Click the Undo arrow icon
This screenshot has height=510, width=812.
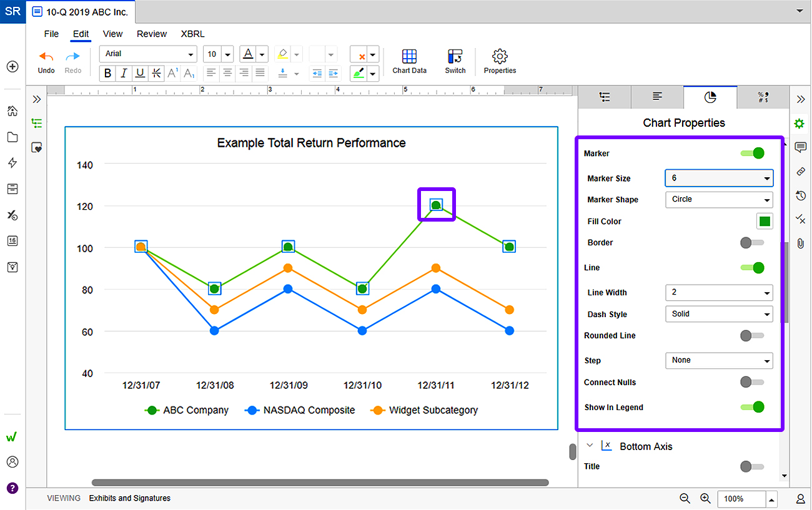click(46, 57)
